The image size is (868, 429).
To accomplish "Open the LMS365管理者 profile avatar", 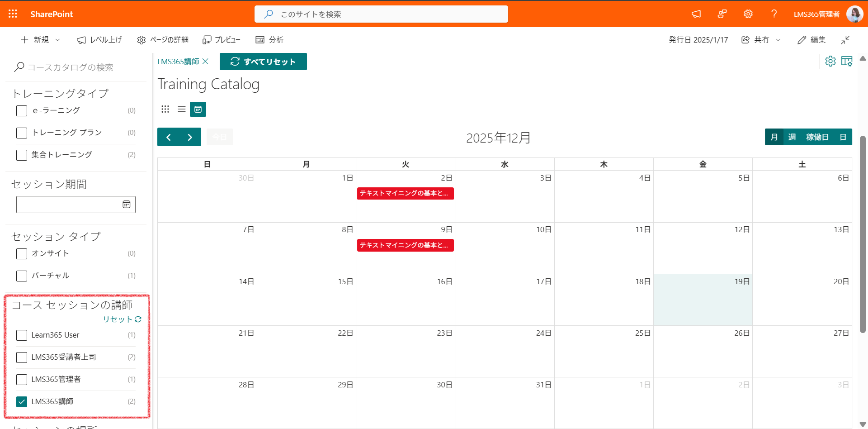I will [854, 14].
